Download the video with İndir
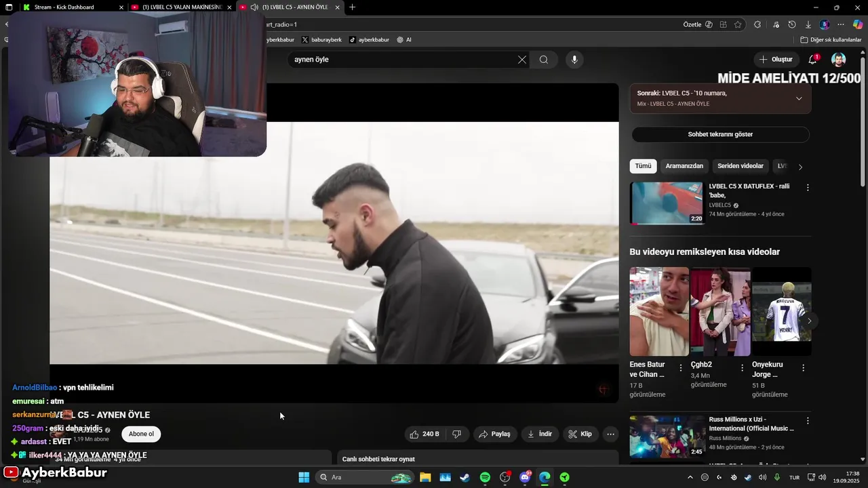The height and width of the screenshot is (488, 868). coord(540,434)
